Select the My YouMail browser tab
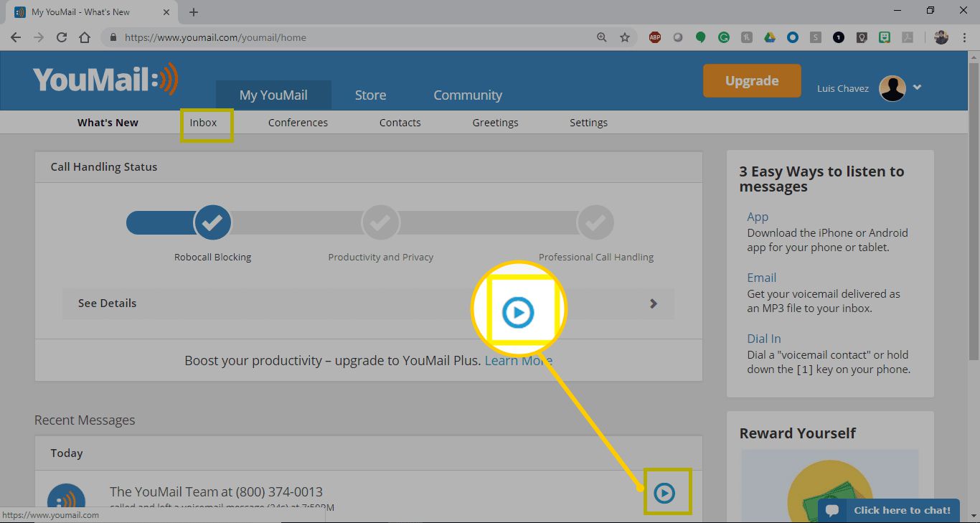Image resolution: width=980 pixels, height=523 pixels. click(x=91, y=12)
